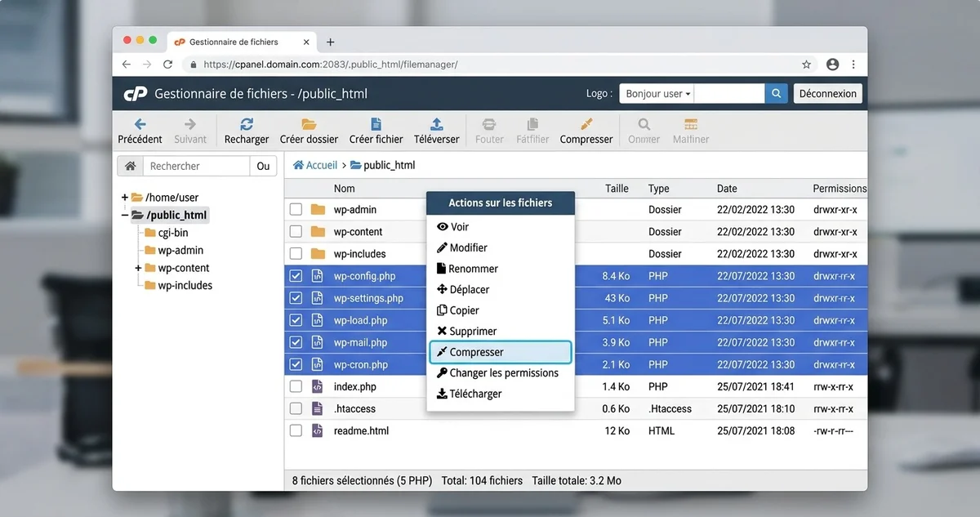This screenshot has height=517, width=980.
Task: Click the Précédent navigation icon
Action: pyautogui.click(x=140, y=126)
